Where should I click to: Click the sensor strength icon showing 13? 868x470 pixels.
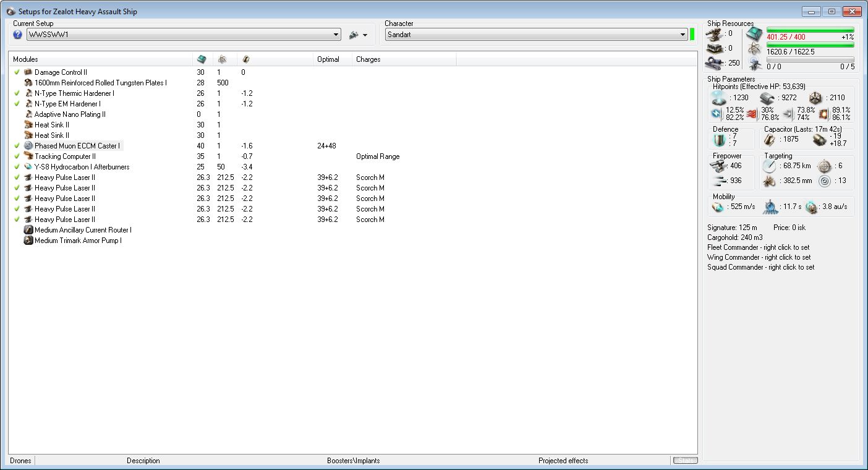(823, 181)
